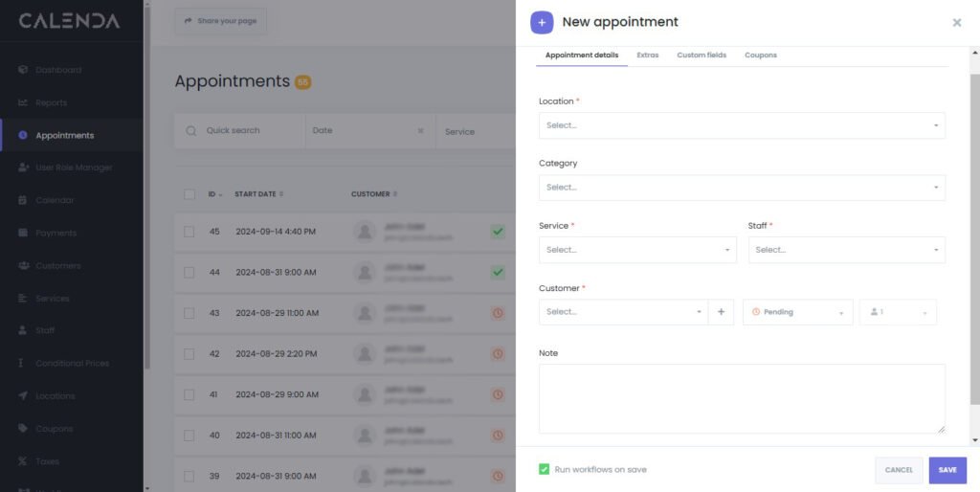Open Locations arrow icon in sidebar
The height and width of the screenshot is (492, 980).
point(23,395)
